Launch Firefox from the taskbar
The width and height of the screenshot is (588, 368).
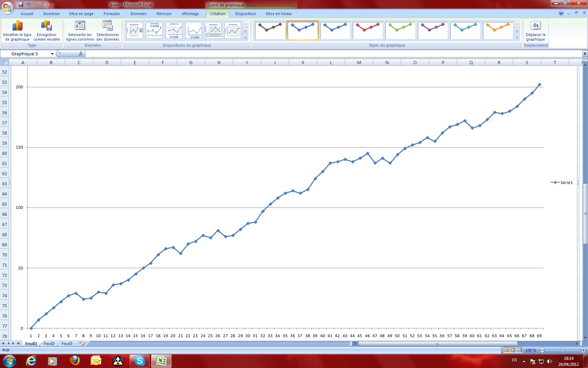tap(75, 361)
